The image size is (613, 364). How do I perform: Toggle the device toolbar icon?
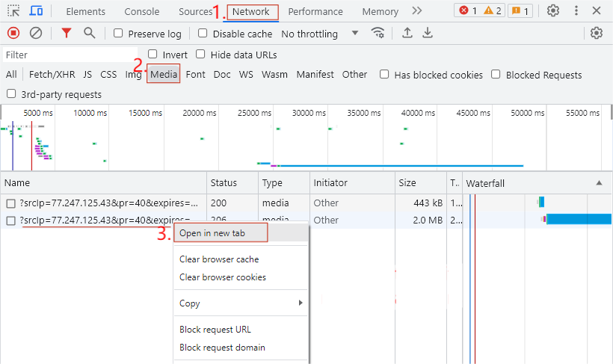tap(36, 11)
